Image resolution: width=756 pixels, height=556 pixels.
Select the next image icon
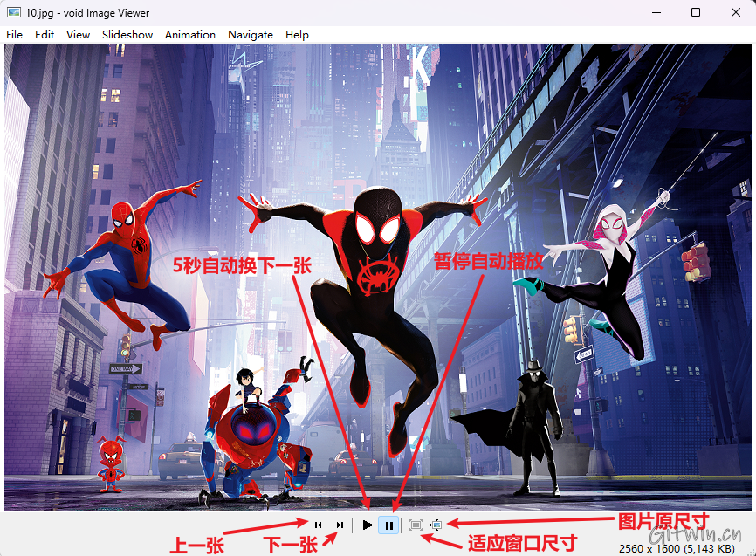pyautogui.click(x=340, y=525)
